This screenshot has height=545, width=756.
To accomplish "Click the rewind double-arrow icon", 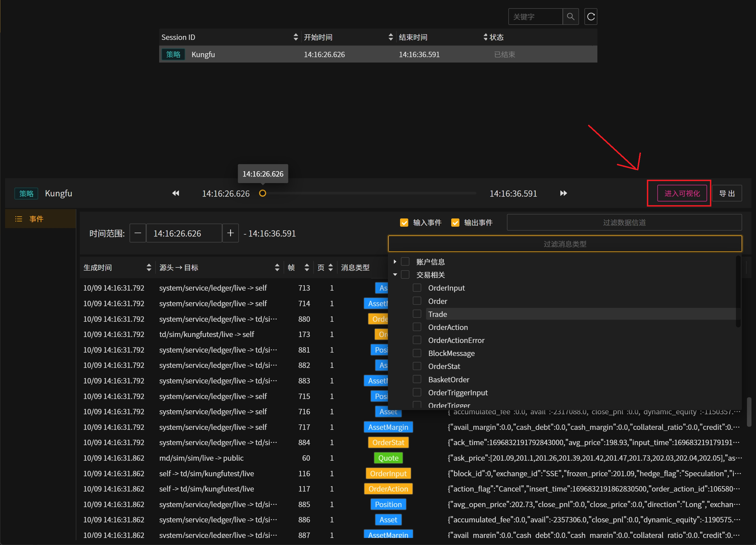I will pos(176,194).
